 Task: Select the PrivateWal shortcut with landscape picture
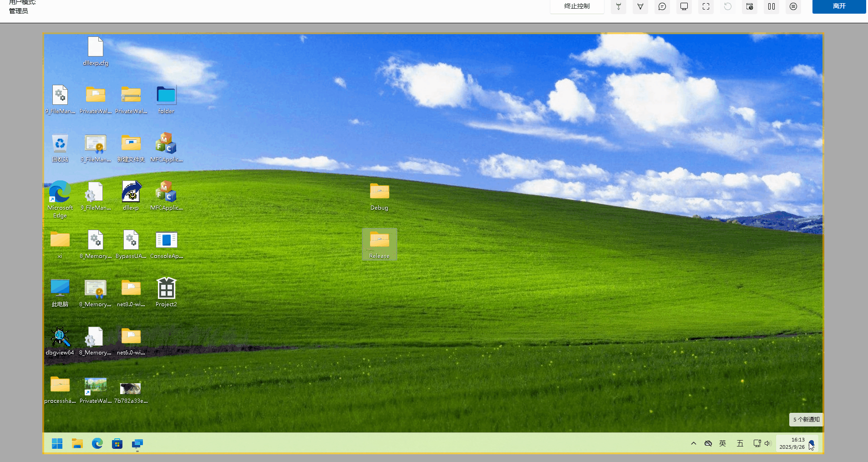tap(96, 390)
